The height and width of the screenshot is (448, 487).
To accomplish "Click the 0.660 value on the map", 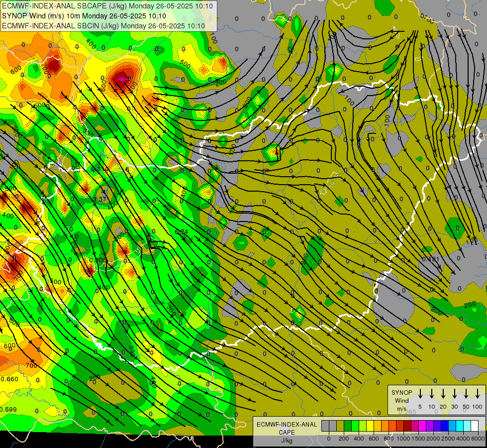I will tap(9, 379).
